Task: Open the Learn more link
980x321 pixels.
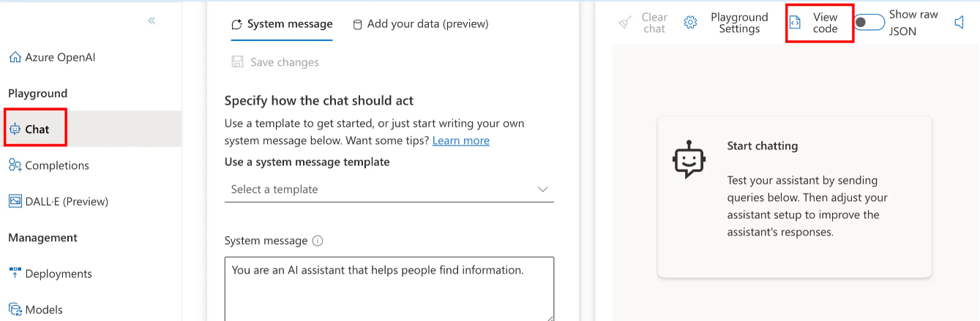Action: coord(461,140)
